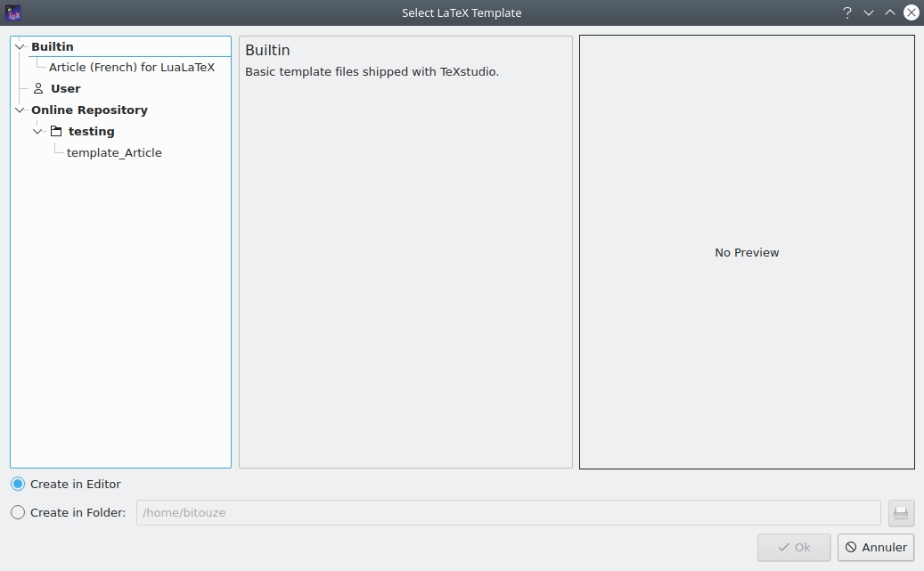
Task: Click the TeXstudio icon in the title bar
Action: (x=12, y=12)
